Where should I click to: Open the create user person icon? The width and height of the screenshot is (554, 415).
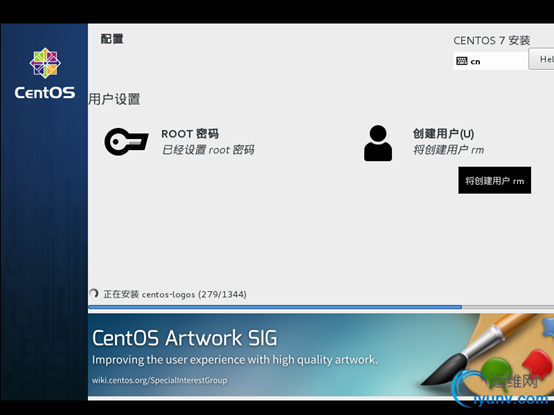[x=378, y=143]
